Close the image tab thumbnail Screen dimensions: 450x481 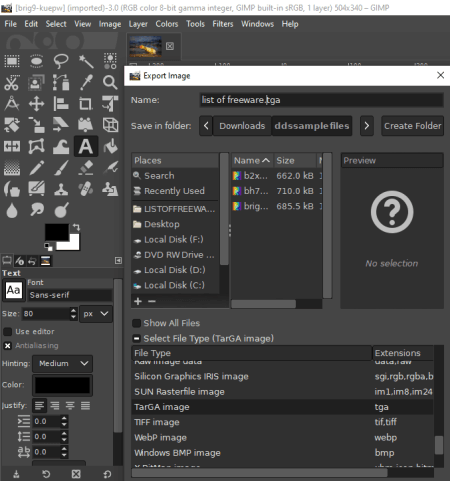(170, 46)
